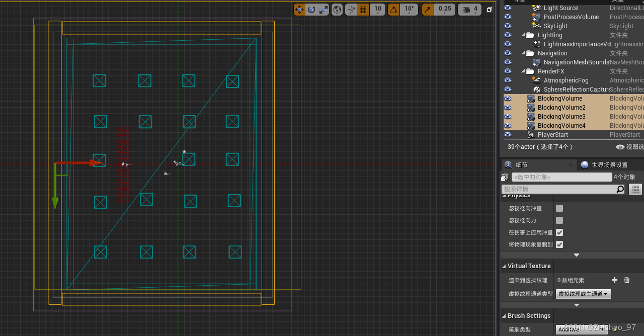This screenshot has height=336, width=644.
Task: Toggle rotation angle snapping icon
Action: tap(393, 9)
